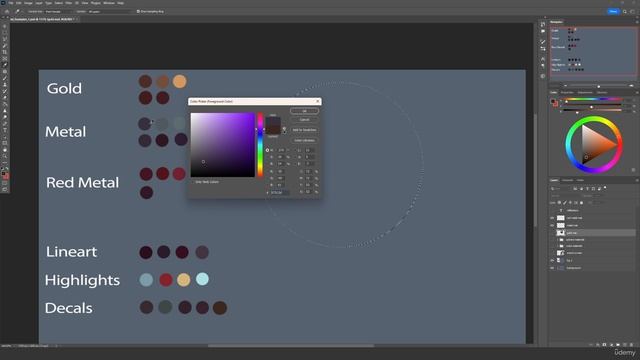Expand the first folder group in Layers
Image resolution: width=640 pixels, height=360 pixels.
pos(558,240)
